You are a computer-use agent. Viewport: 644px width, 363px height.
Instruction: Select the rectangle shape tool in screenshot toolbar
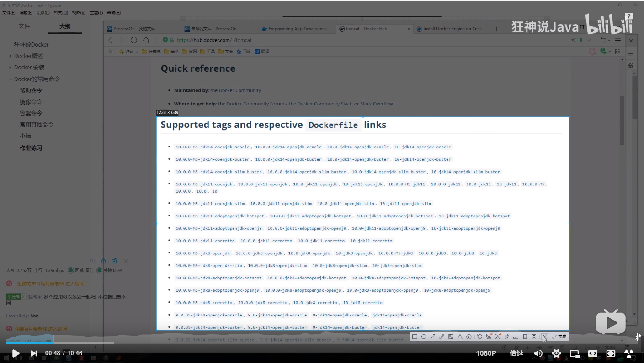pyautogui.click(x=415, y=337)
